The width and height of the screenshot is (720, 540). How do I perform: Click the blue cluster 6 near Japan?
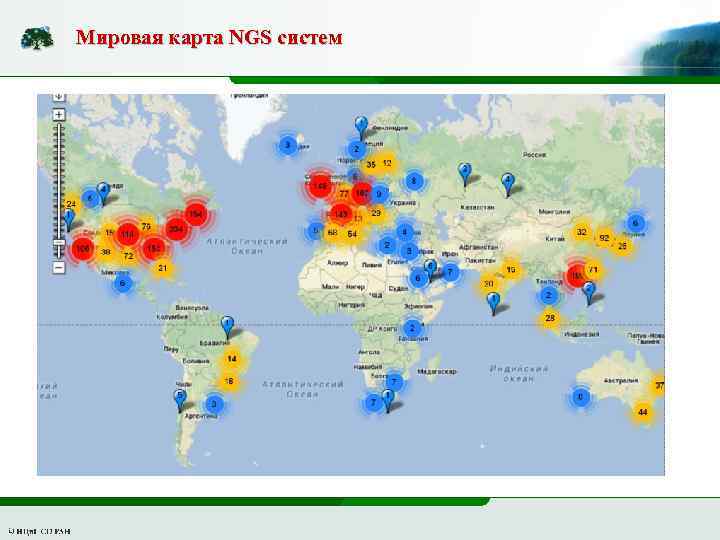tap(636, 223)
